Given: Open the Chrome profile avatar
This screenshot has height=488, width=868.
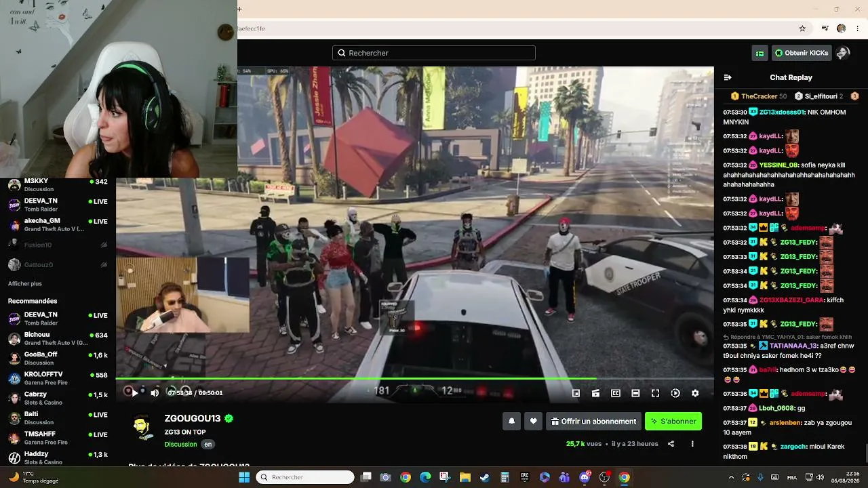Looking at the screenshot, I should coord(842,28).
